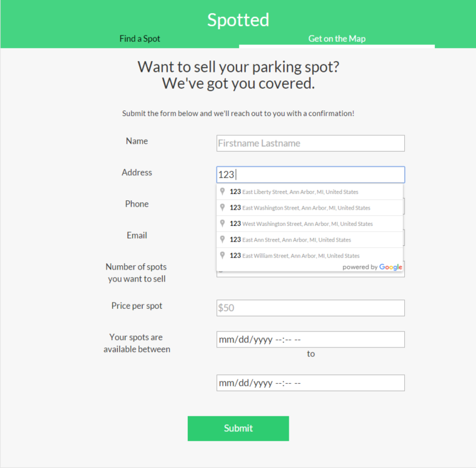Click the Address field containing 123
Screen dimensions: 476x468
click(311, 175)
